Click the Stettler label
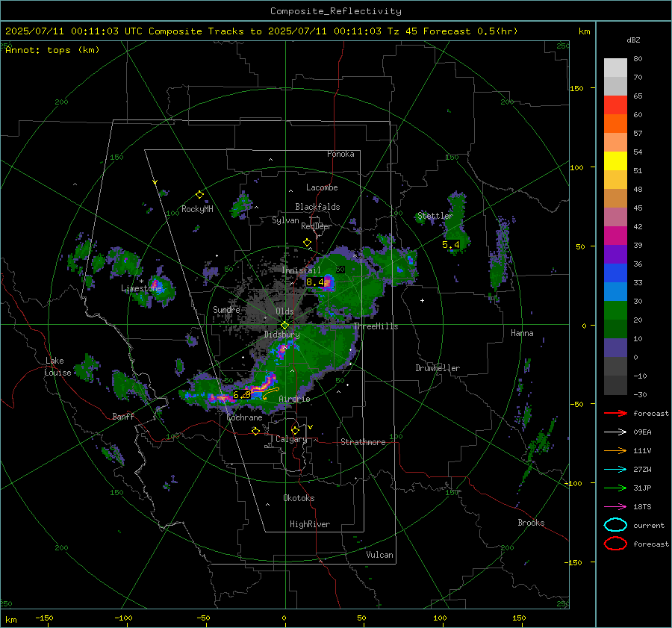The height and width of the screenshot is (628, 672). click(435, 216)
